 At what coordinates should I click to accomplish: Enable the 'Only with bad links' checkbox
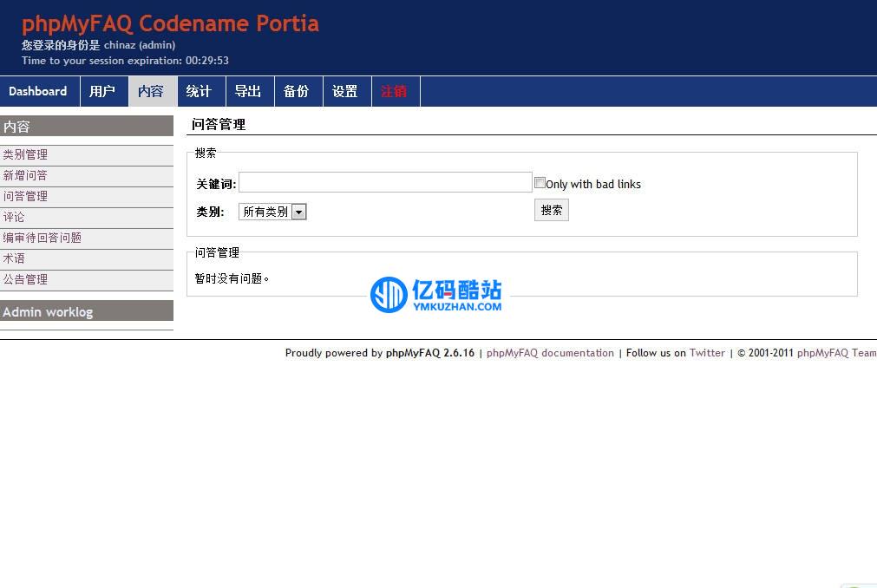pyautogui.click(x=540, y=182)
